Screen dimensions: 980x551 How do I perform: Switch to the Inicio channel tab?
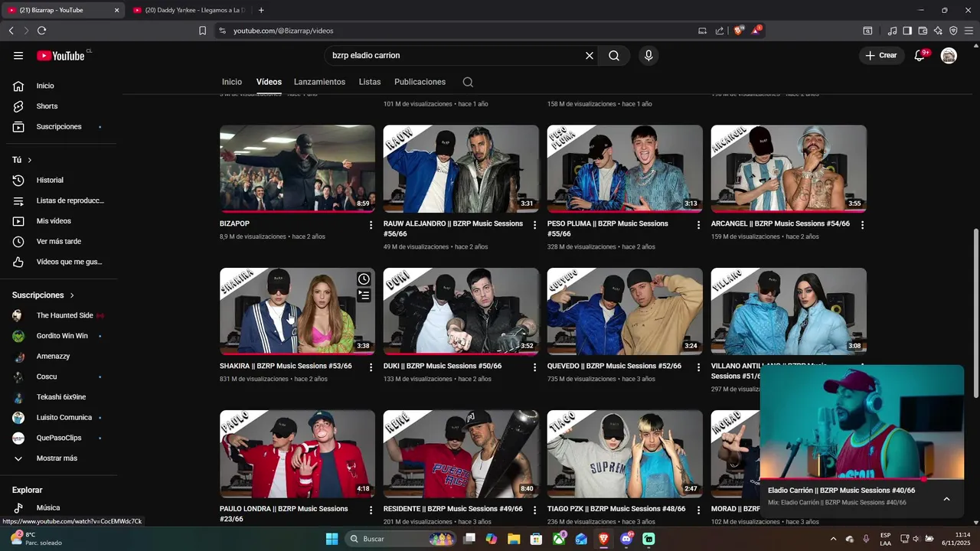click(x=232, y=82)
